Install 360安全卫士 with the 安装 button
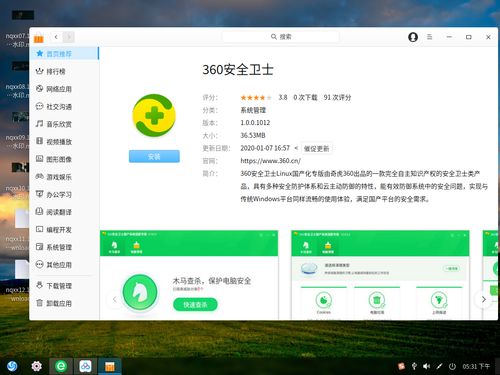The height and width of the screenshot is (375, 500). pos(154,156)
